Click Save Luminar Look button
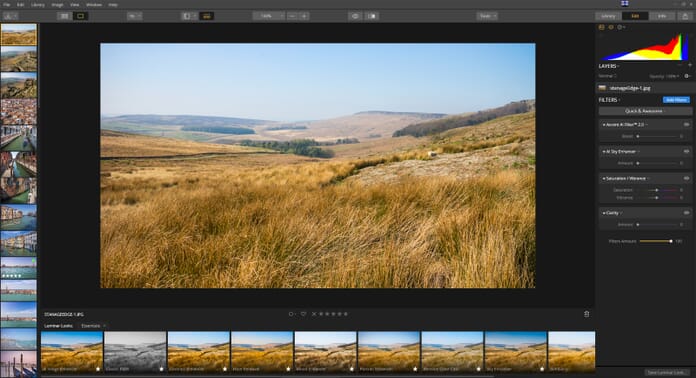The image size is (696, 378). (666, 372)
